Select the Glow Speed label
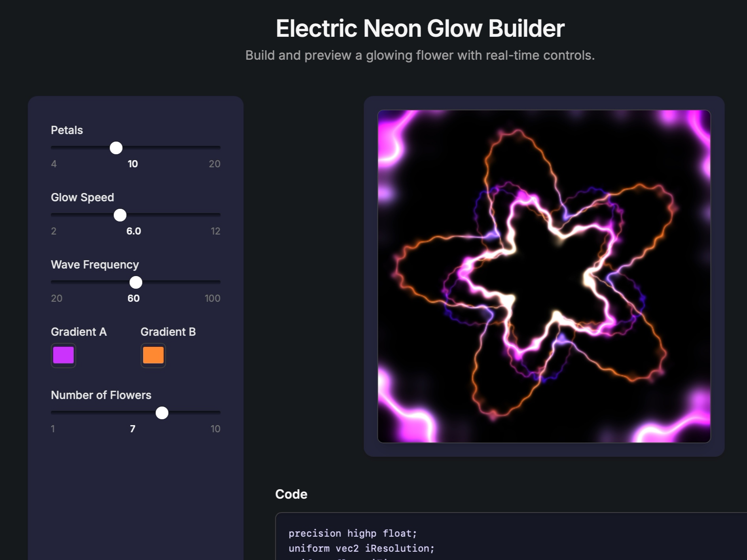Screen dimensions: 747x560 click(82, 197)
